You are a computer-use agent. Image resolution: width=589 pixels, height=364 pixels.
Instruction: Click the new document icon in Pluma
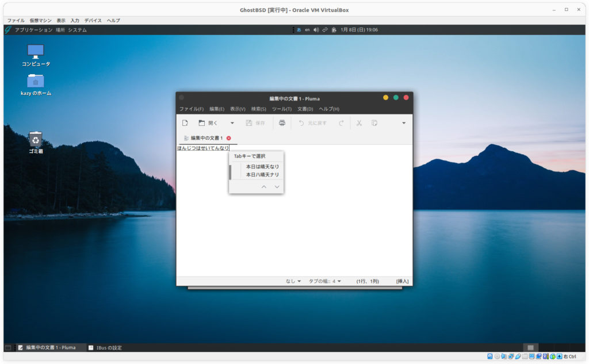pos(185,123)
